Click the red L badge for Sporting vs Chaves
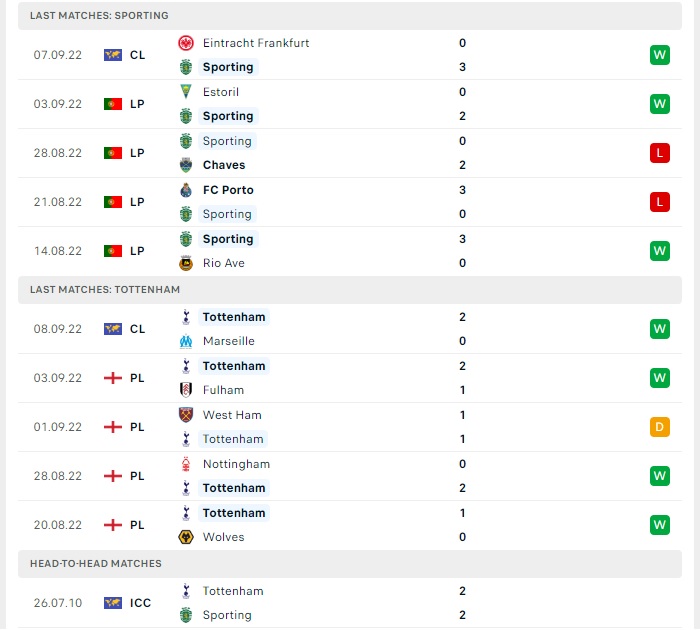Viewport: 700px width, 630px height. pyautogui.click(x=660, y=153)
